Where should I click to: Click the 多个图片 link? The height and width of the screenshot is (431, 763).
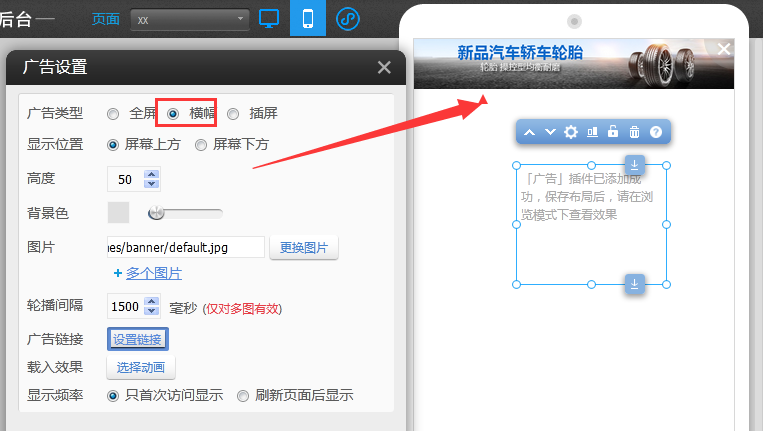pos(153,273)
